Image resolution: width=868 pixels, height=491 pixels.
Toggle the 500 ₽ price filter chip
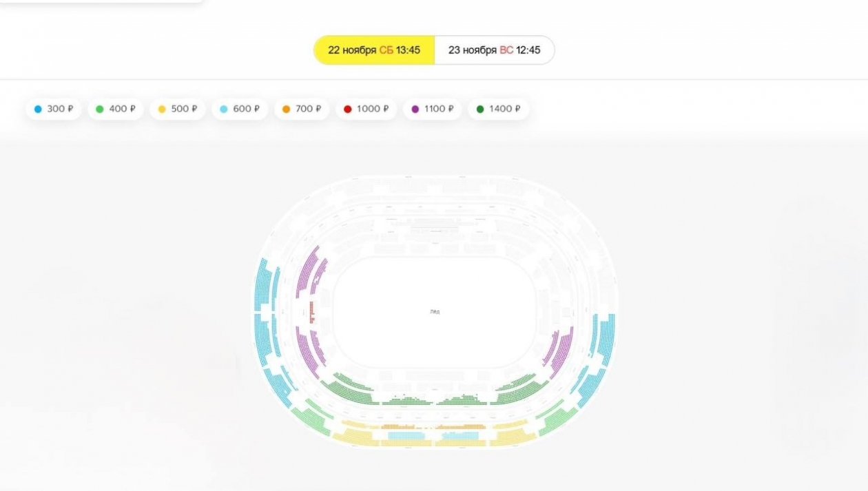pyautogui.click(x=178, y=109)
